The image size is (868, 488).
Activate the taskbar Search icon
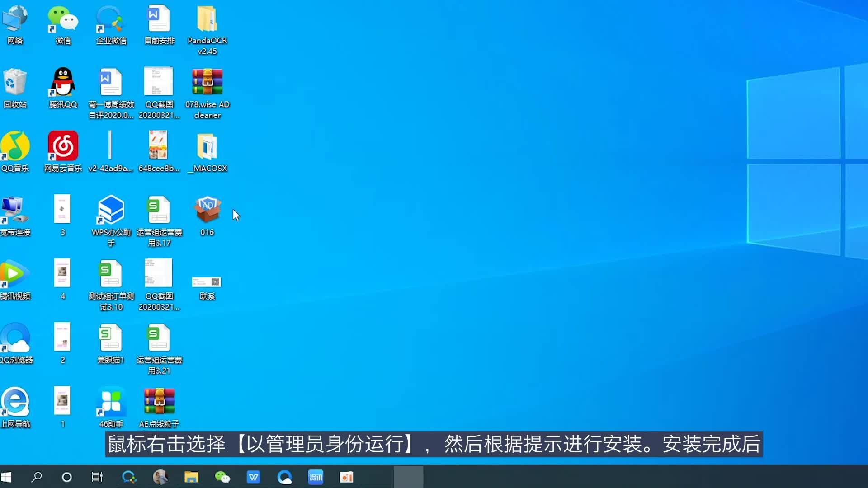pyautogui.click(x=37, y=477)
